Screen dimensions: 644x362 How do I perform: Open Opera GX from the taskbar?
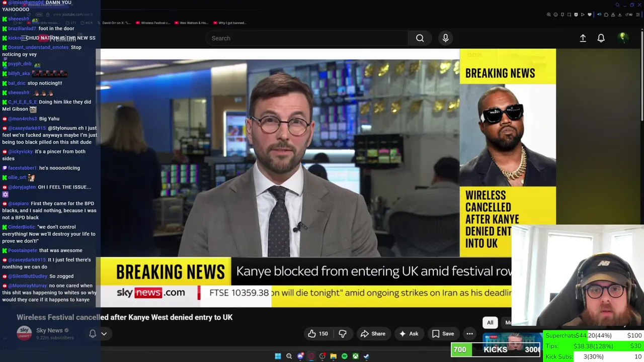pos(311,356)
